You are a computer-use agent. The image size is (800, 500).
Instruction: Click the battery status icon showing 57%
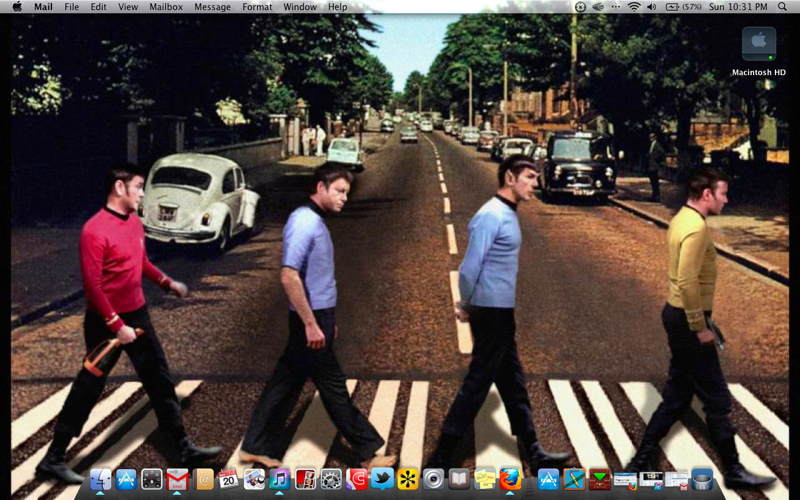(x=684, y=7)
